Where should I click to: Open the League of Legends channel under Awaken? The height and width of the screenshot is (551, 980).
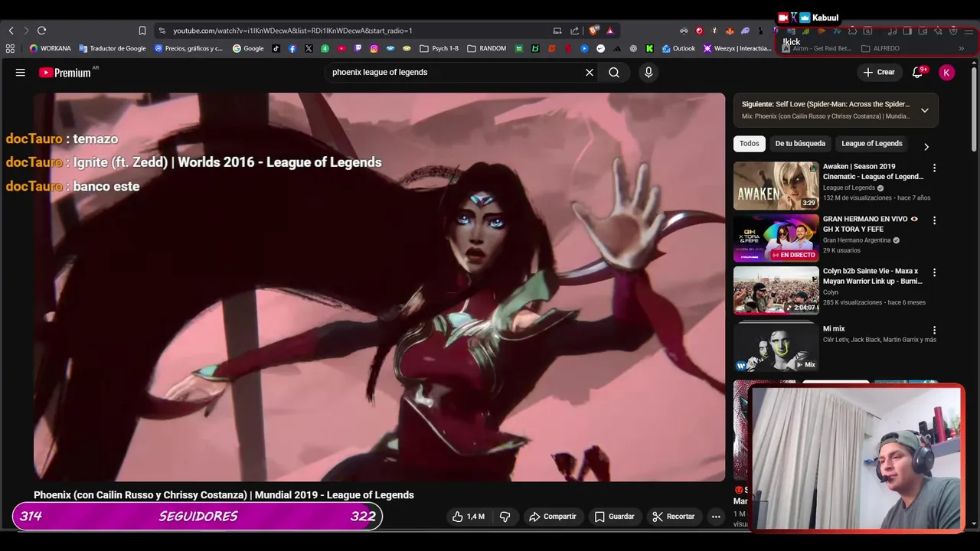[x=849, y=187]
